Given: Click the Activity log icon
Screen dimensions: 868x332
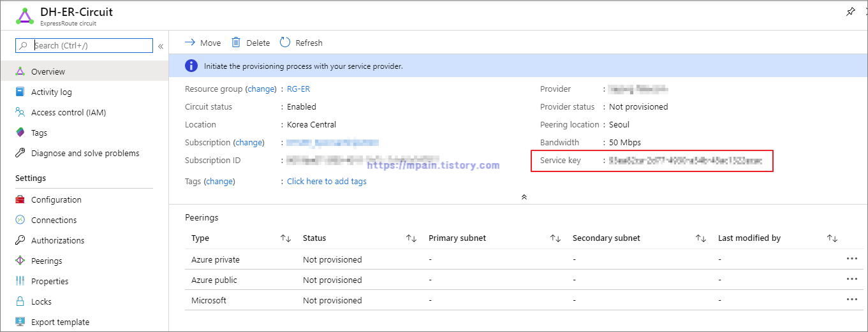Looking at the screenshot, I should tap(20, 92).
